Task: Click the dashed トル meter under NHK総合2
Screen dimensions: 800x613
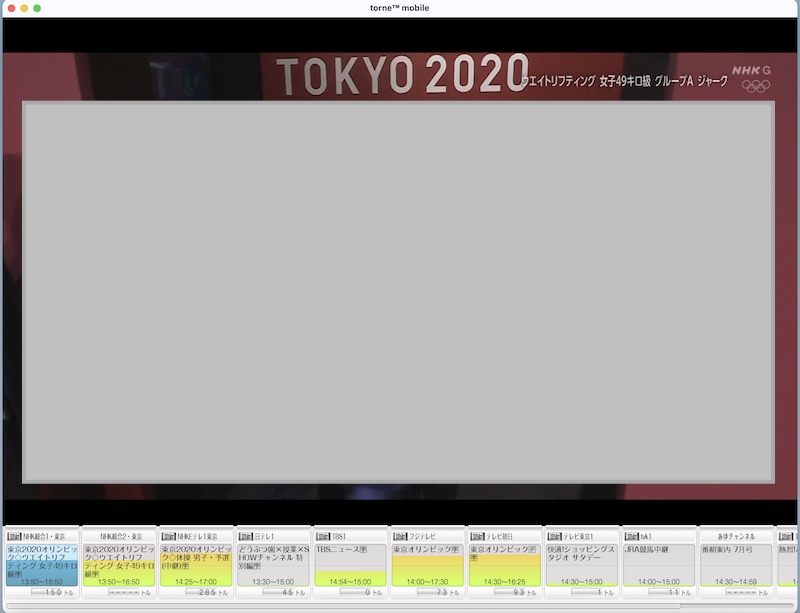Action: [129, 592]
